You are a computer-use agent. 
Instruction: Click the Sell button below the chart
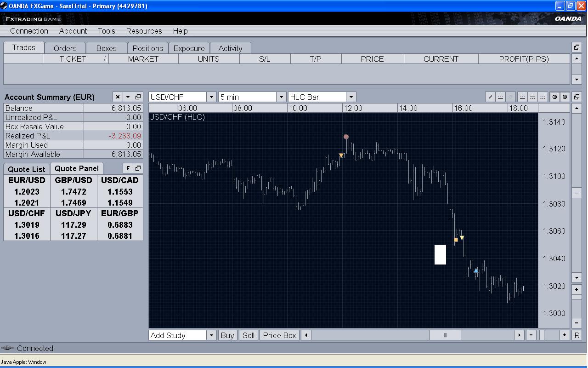249,335
